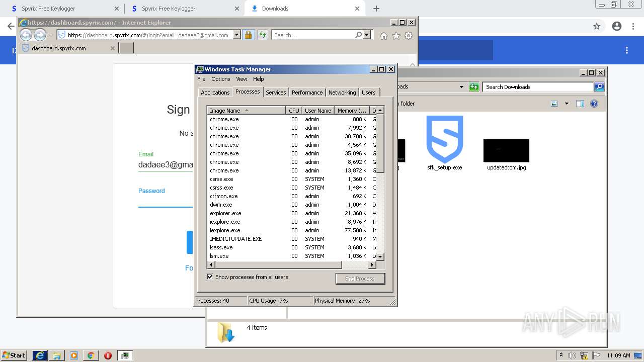Image resolution: width=644 pixels, height=362 pixels.
Task: Sort processes by User Name column
Action: point(318,111)
